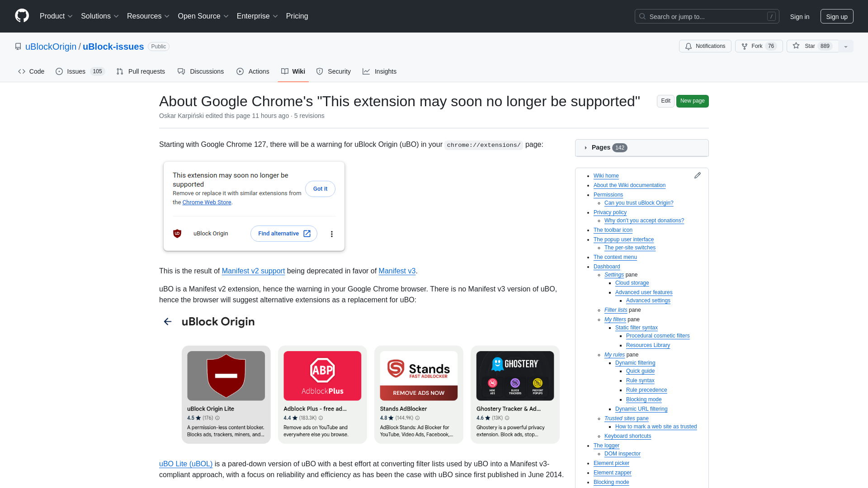
Task: Open the 5 revisions link
Action: click(309, 116)
